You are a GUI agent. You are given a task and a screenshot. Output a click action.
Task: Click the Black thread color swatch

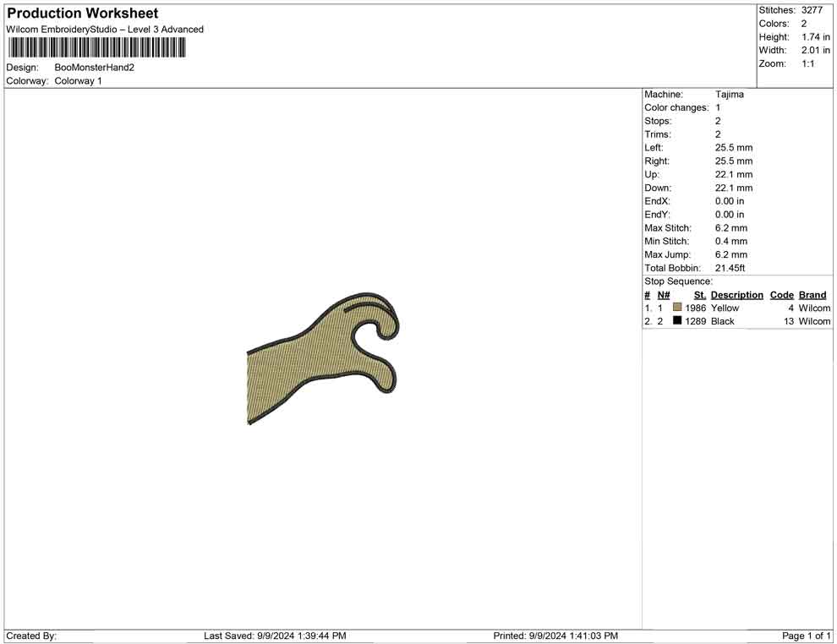677,320
